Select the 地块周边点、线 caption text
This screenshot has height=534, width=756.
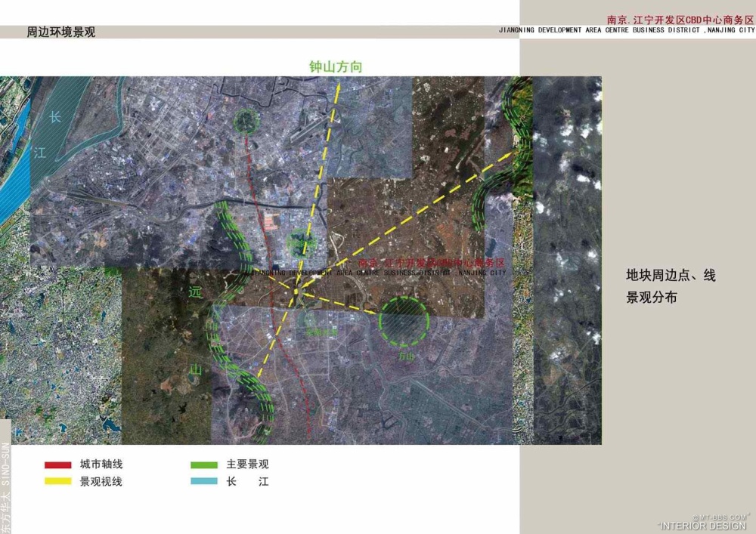click(671, 276)
